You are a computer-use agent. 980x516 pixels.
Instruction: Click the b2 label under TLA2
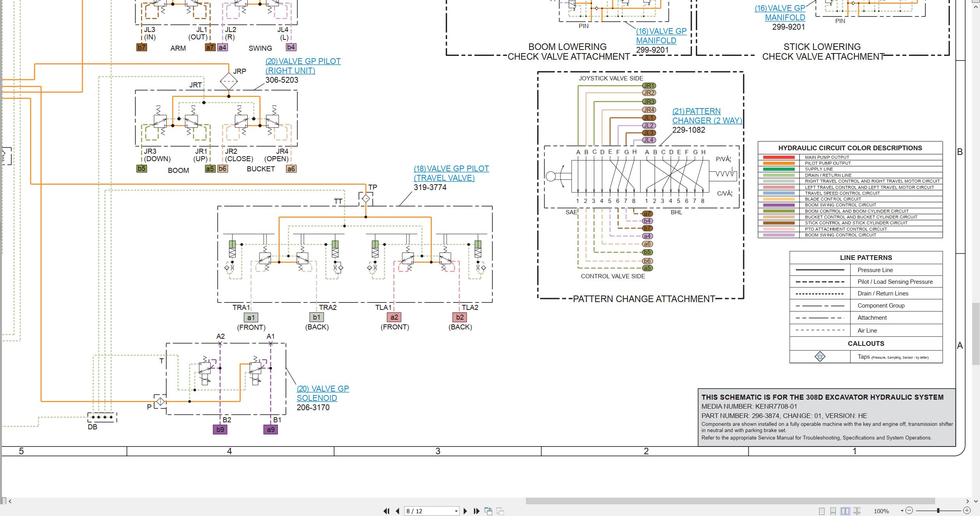pyautogui.click(x=460, y=317)
